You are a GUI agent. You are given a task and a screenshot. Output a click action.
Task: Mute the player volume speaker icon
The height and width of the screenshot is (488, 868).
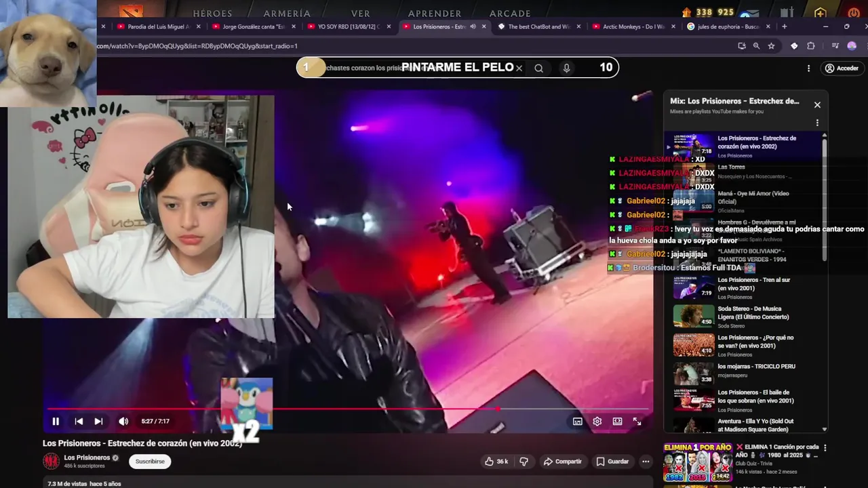click(x=123, y=421)
